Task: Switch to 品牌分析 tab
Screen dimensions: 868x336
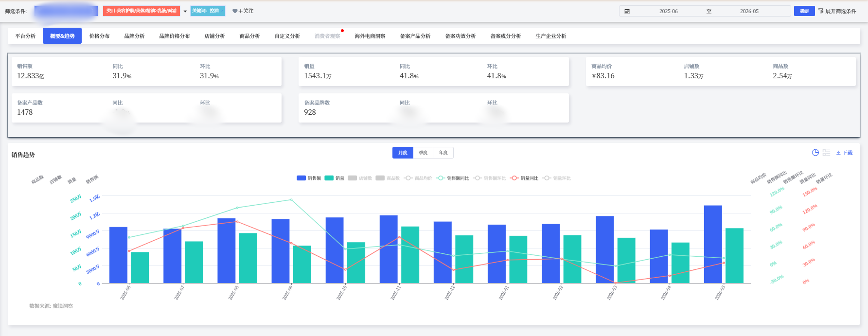Action: pos(134,36)
